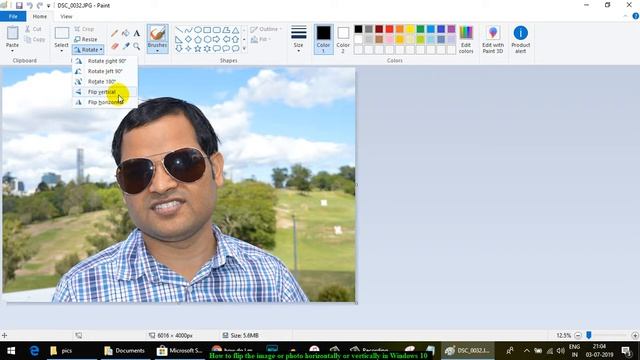The image size is (640, 360).
Task: Click the zoom in plus button
Action: point(635,336)
